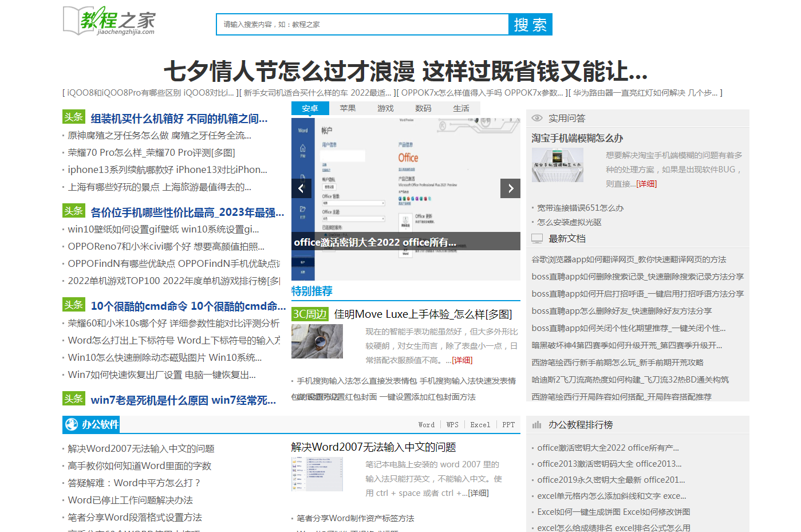Open the Word category link
Screen dimensions: 801x532
pos(427,425)
